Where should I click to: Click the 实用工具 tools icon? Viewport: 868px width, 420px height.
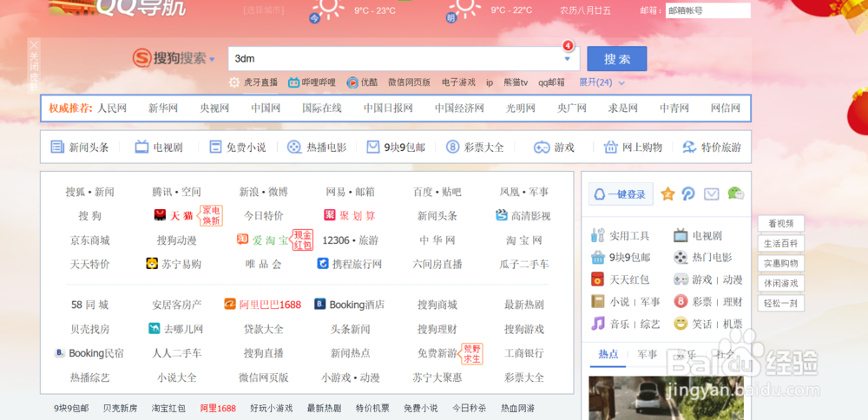pyautogui.click(x=598, y=235)
